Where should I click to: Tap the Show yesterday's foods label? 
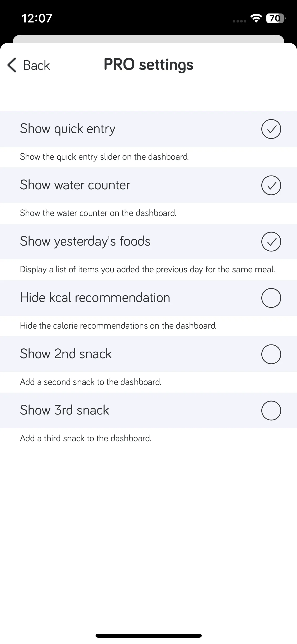[x=85, y=241]
